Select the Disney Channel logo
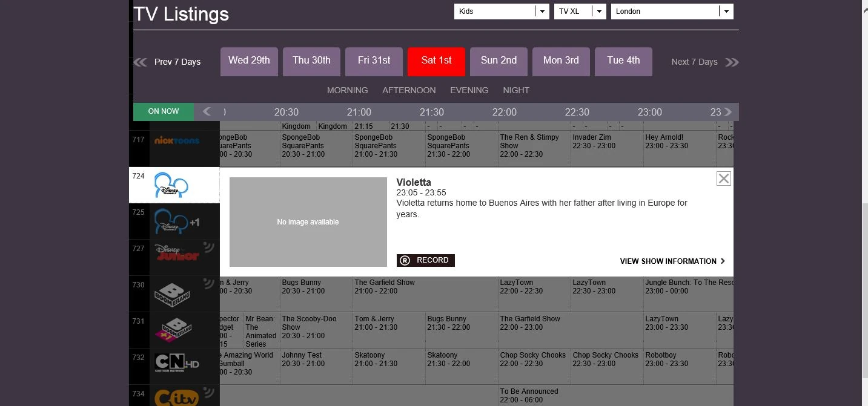Image resolution: width=868 pixels, height=406 pixels. pyautogui.click(x=171, y=185)
